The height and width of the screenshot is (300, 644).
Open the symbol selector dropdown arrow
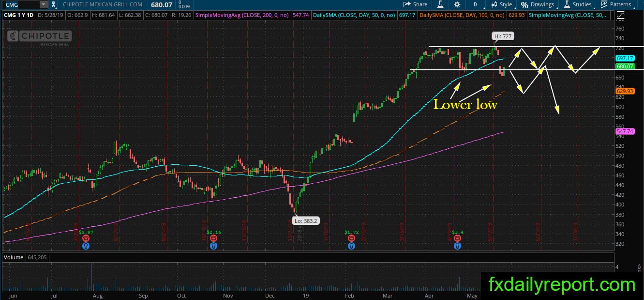point(44,4)
